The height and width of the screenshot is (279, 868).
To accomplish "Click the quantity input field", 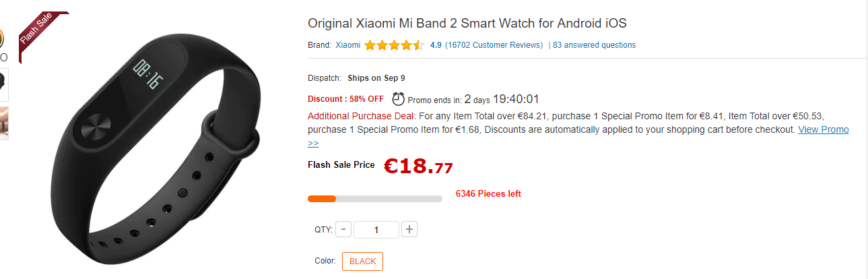I will [376, 230].
